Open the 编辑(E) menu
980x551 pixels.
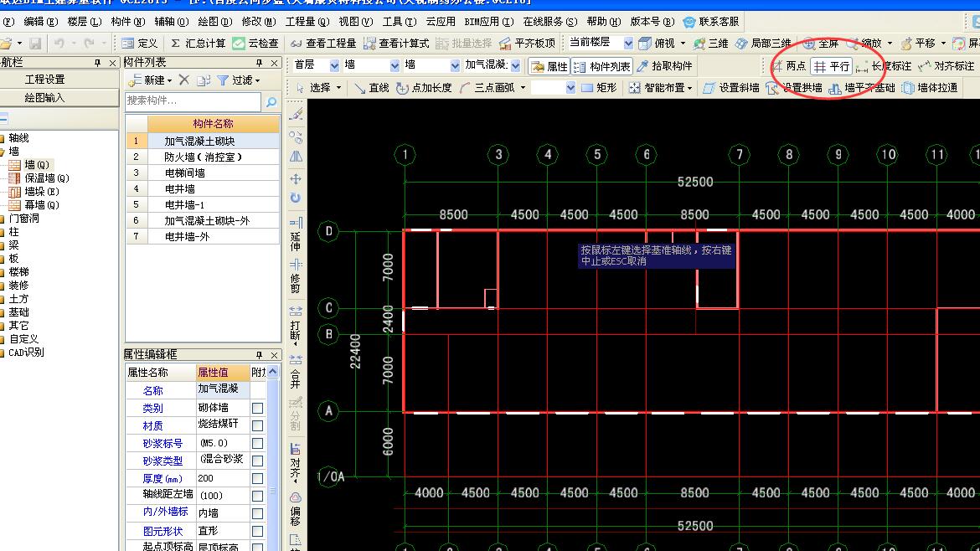(x=41, y=21)
